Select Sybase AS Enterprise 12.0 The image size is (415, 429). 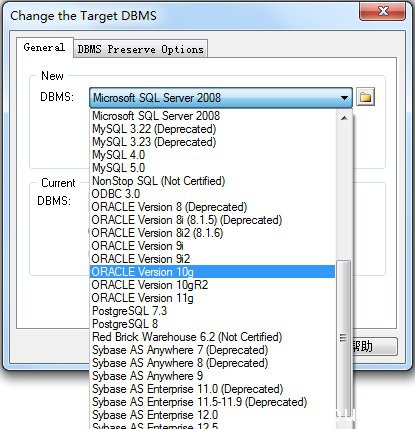pyautogui.click(x=213, y=415)
